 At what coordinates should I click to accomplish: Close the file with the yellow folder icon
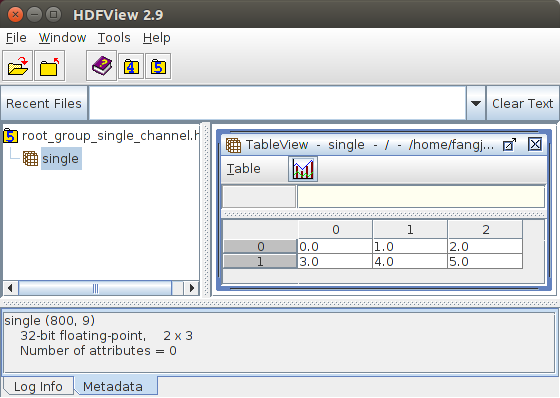click(x=49, y=66)
